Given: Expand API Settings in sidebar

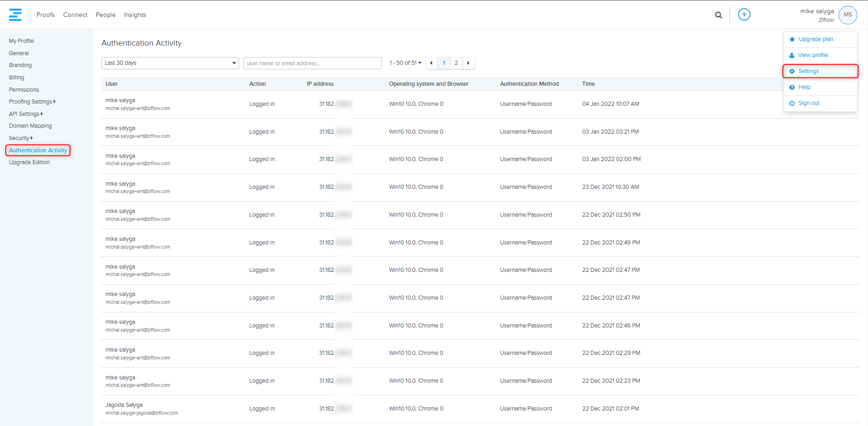Looking at the screenshot, I should point(26,114).
